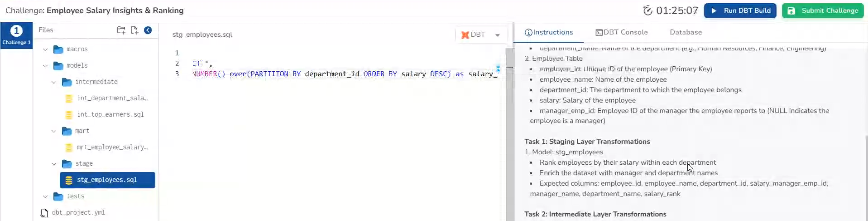Collapse the macros folder

(x=45, y=49)
